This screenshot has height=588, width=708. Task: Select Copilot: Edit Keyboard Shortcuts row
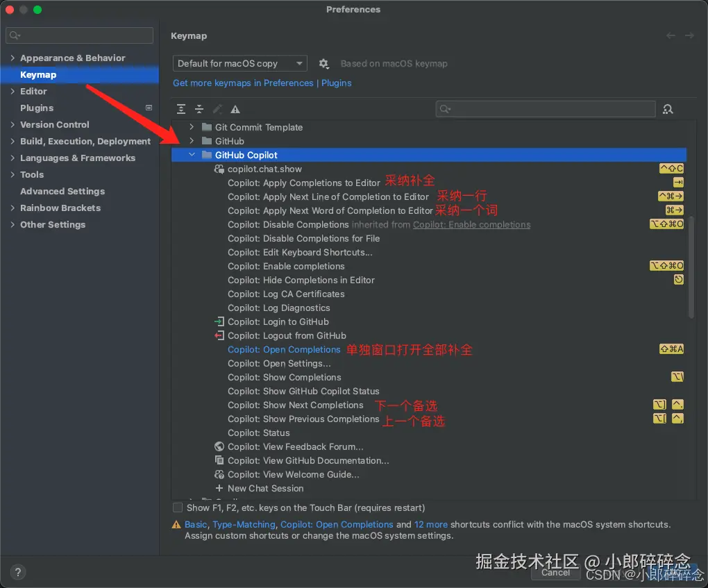point(429,252)
